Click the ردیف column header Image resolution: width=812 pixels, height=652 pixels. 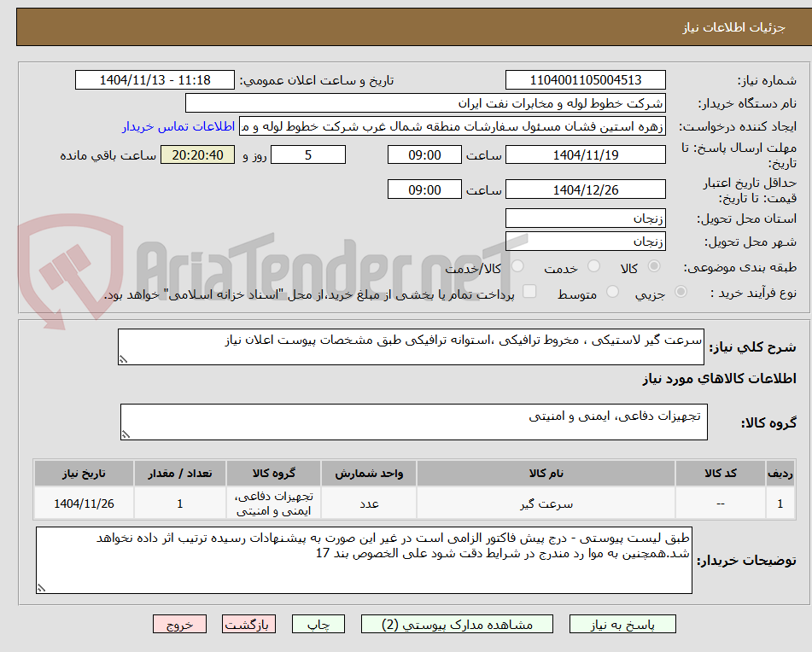click(x=780, y=474)
